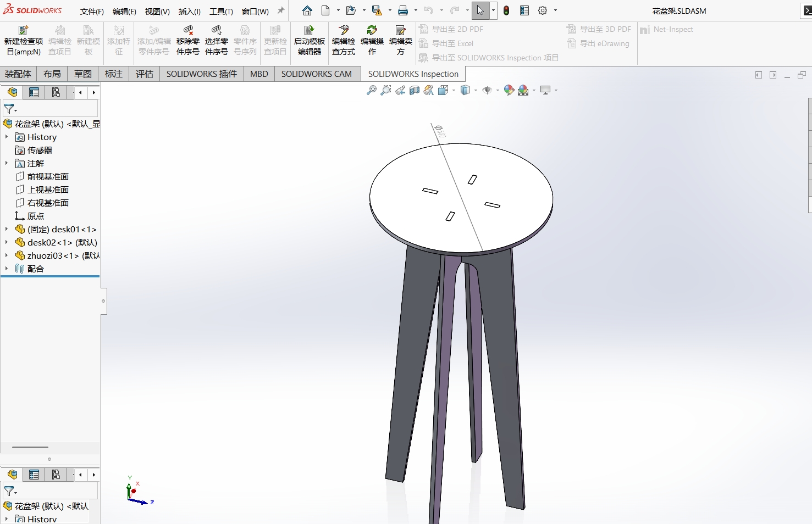
Task: Expand zhuozi03<1> component node
Action: click(7, 255)
